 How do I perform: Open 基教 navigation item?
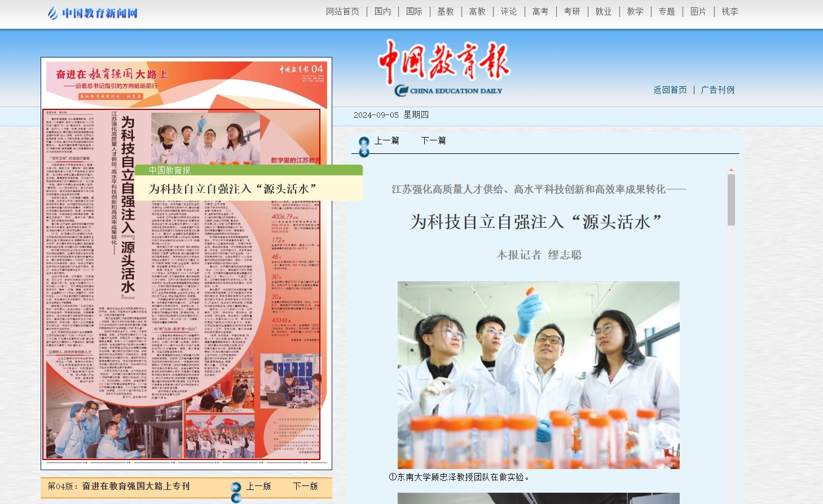pos(446,11)
